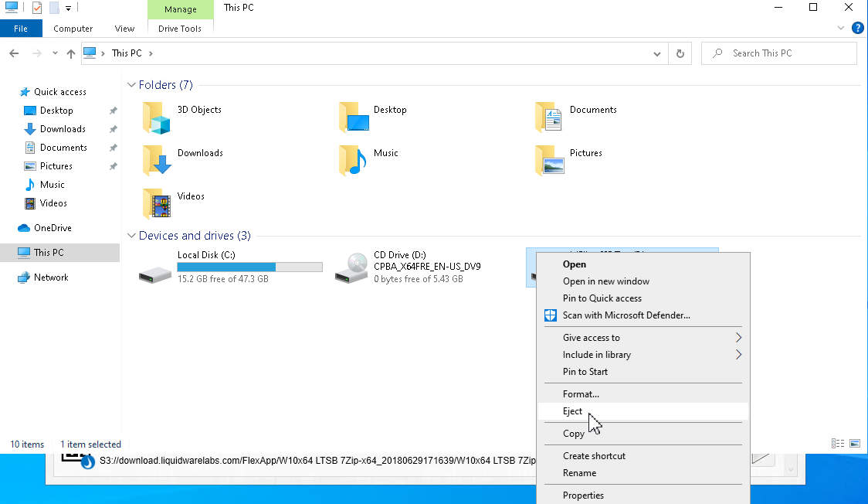Screen dimensions: 868x504
Task: Switch to details view in status bar
Action: [838, 444]
